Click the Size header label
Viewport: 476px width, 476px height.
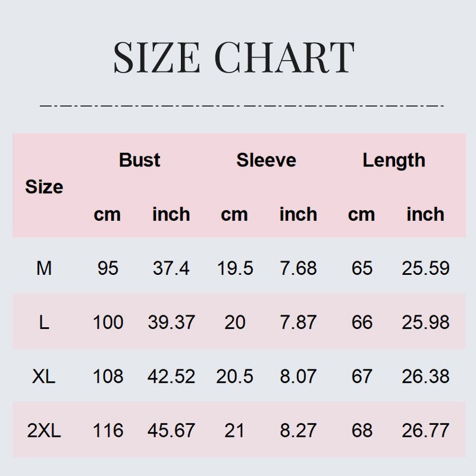click(44, 187)
